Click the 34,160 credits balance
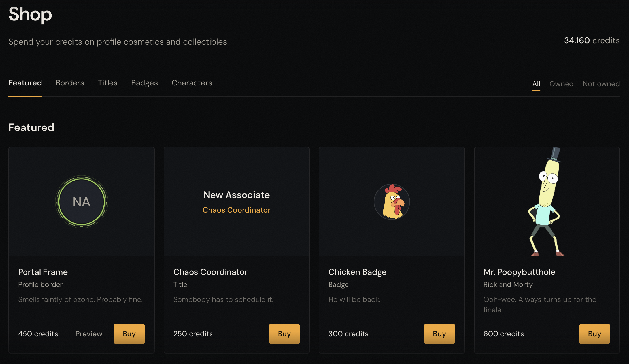Image resolution: width=629 pixels, height=364 pixels. pos(592,40)
